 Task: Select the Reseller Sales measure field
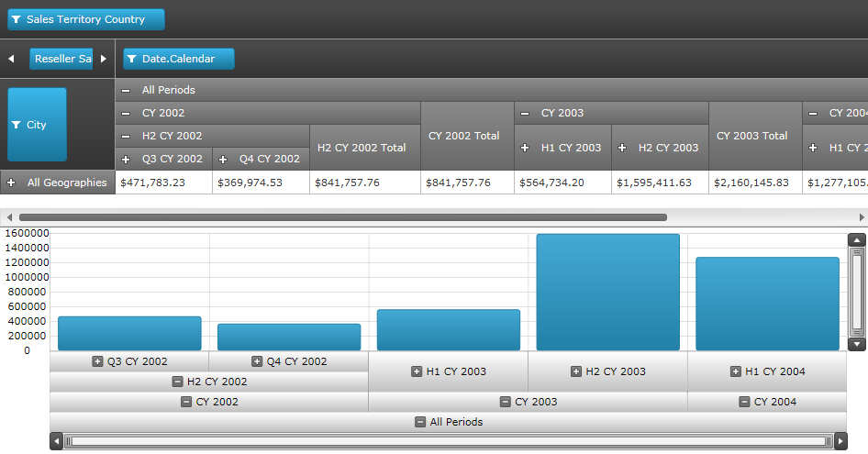[61, 59]
